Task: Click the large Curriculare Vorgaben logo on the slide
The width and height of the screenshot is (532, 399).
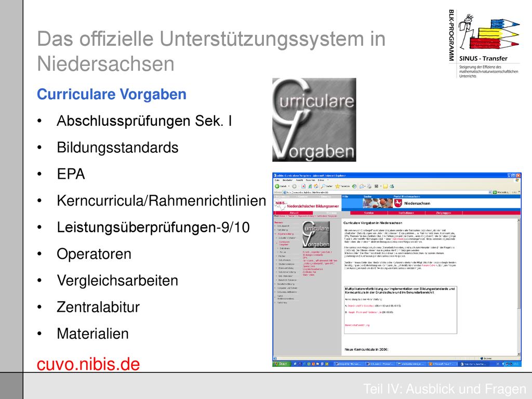Action: pyautogui.click(x=314, y=120)
